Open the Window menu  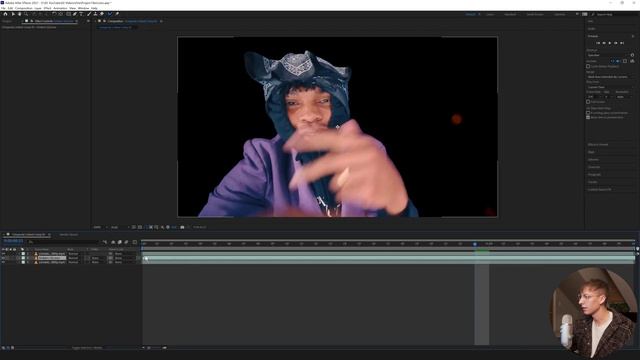coord(83,8)
